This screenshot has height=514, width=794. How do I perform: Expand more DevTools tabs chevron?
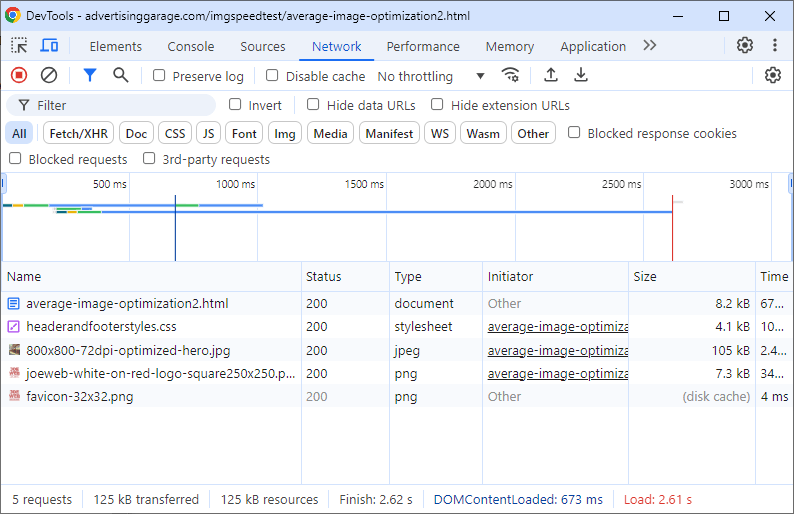point(650,46)
